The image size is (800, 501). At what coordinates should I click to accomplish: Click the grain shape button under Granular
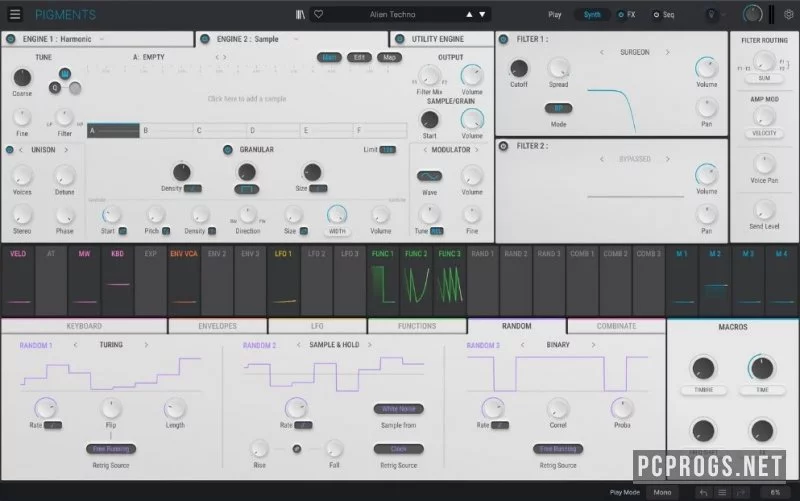click(x=247, y=189)
